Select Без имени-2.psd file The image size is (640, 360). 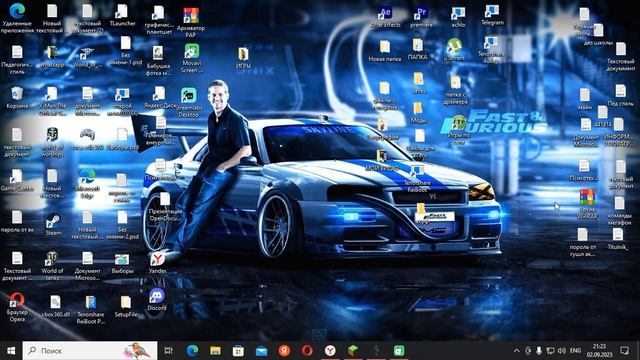click(122, 225)
